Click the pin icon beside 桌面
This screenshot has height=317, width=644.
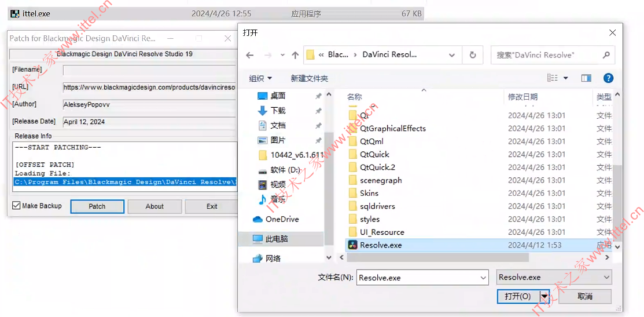point(318,96)
